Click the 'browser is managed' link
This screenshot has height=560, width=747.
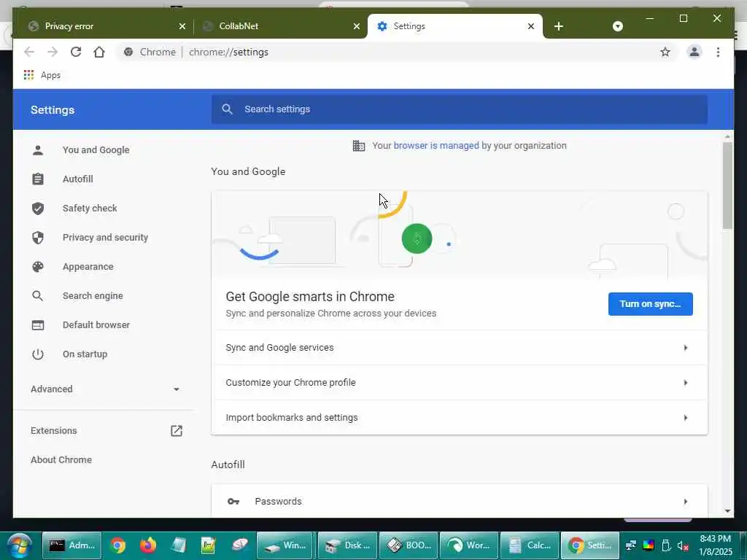click(x=436, y=146)
